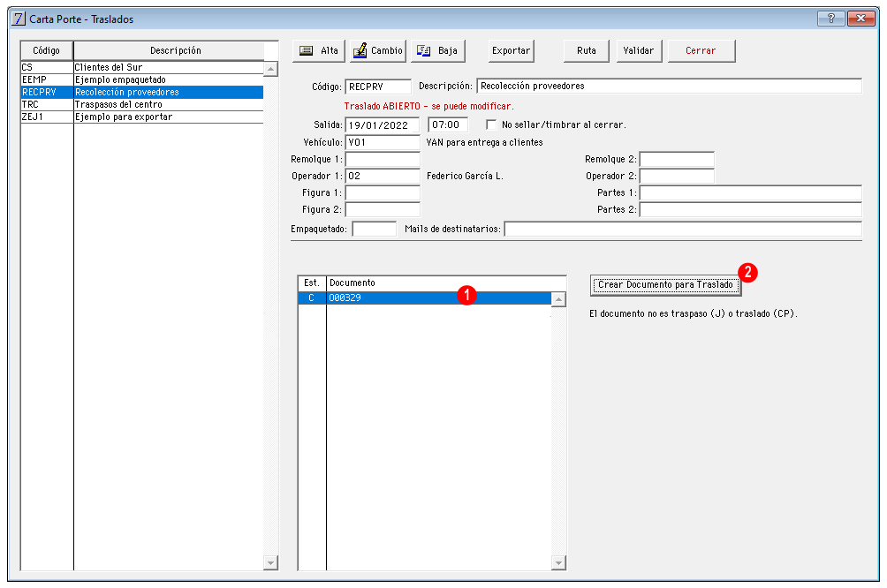
Task: Click the Código field containing RECPRV
Action: click(378, 87)
